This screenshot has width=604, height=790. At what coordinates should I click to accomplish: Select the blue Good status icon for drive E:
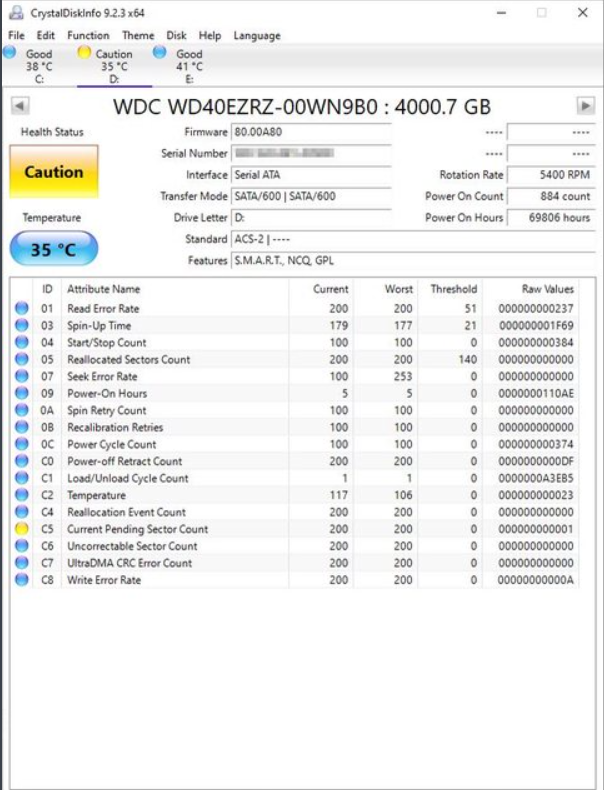click(159, 52)
